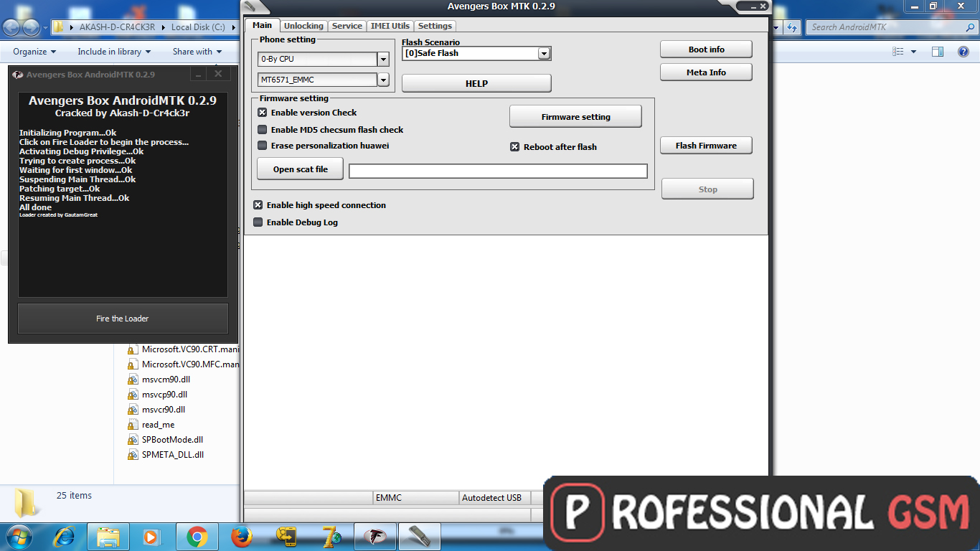
Task: Open the Flash Scenario Safe Flash dropdown
Action: pos(544,53)
